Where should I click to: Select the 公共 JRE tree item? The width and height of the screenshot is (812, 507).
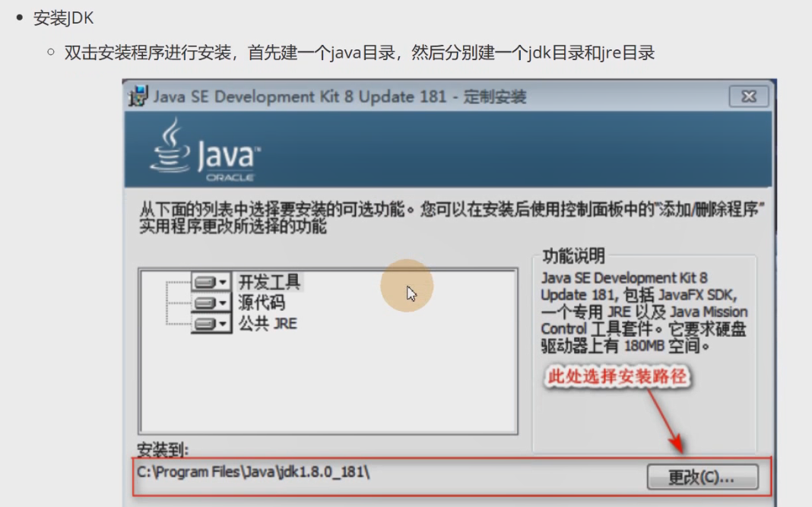[268, 324]
